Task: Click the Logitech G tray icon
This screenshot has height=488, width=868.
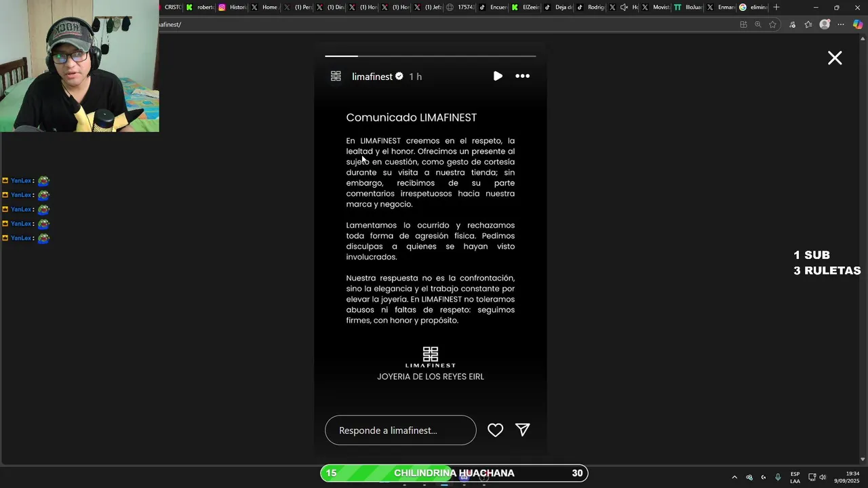Action: coord(764,477)
